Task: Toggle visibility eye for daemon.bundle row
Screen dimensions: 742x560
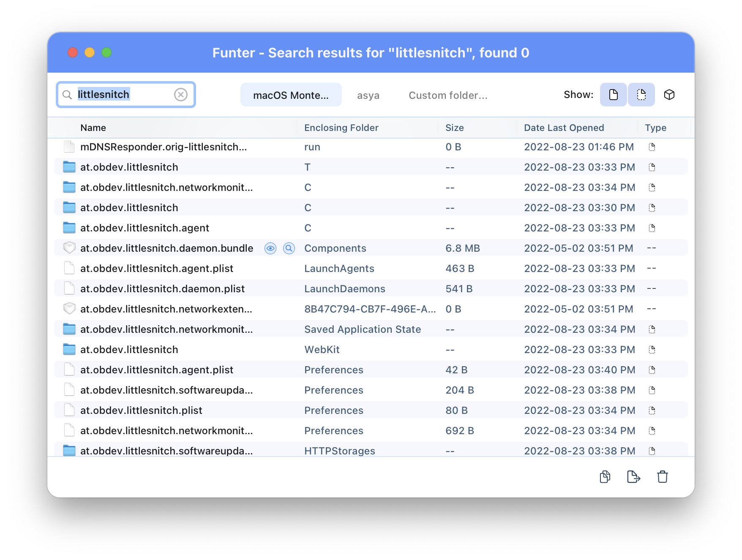Action: 270,248
